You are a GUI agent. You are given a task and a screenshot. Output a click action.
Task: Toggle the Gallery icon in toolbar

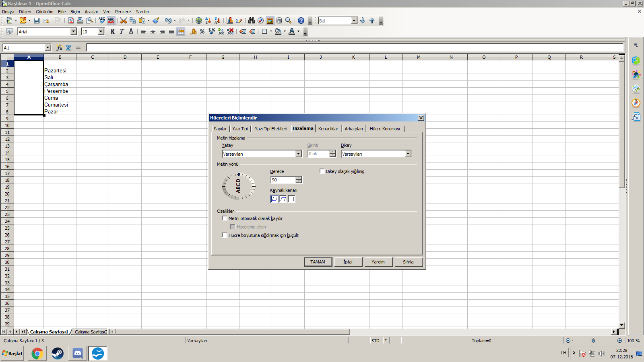coord(270,21)
